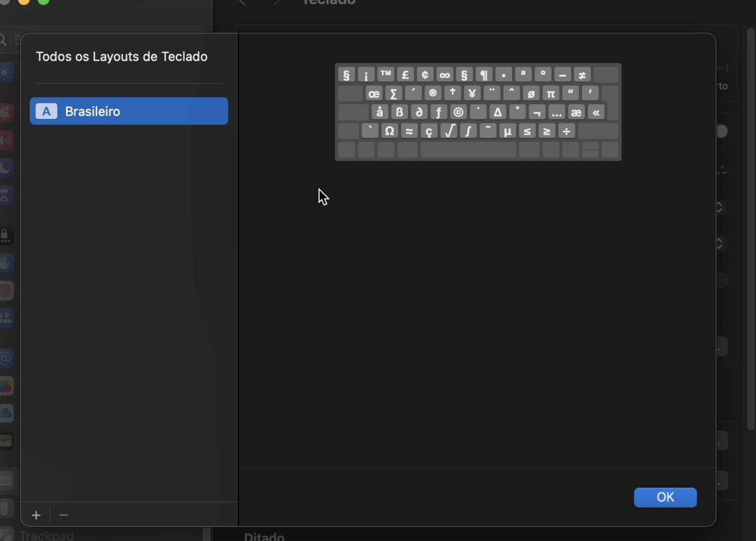Click the ellipsis … key in preview
Screen dimensions: 756x541
[556, 112]
